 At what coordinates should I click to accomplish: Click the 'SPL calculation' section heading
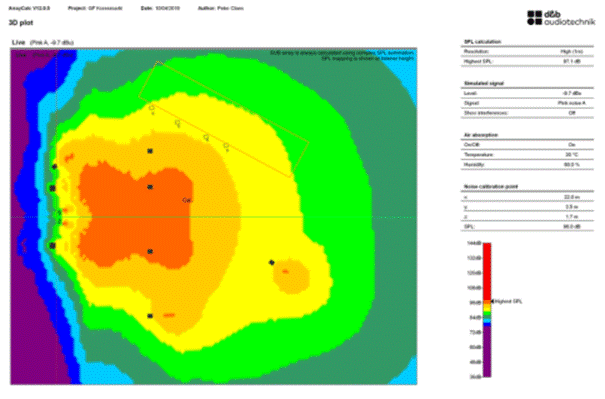pos(482,42)
